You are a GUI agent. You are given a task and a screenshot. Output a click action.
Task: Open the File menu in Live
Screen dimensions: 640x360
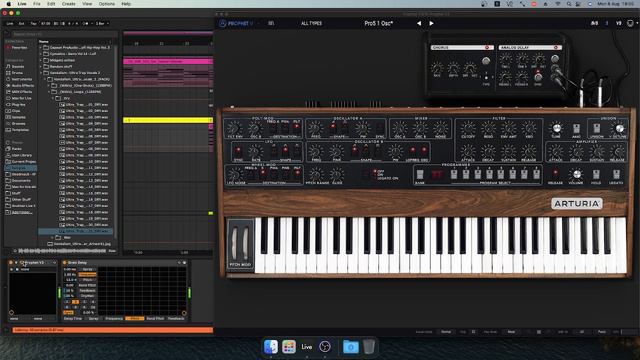pos(37,4)
